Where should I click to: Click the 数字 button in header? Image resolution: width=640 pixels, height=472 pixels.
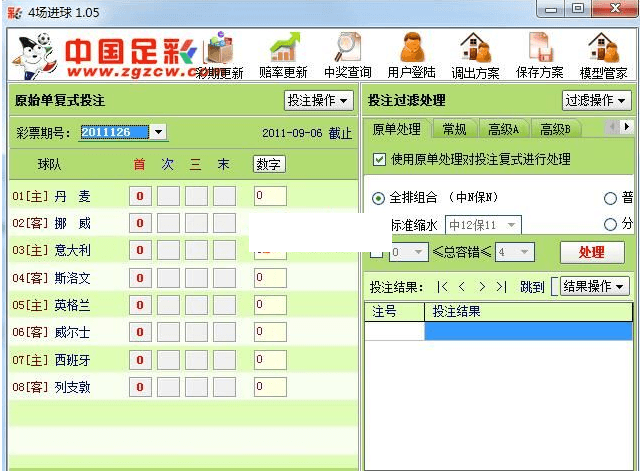(x=268, y=164)
